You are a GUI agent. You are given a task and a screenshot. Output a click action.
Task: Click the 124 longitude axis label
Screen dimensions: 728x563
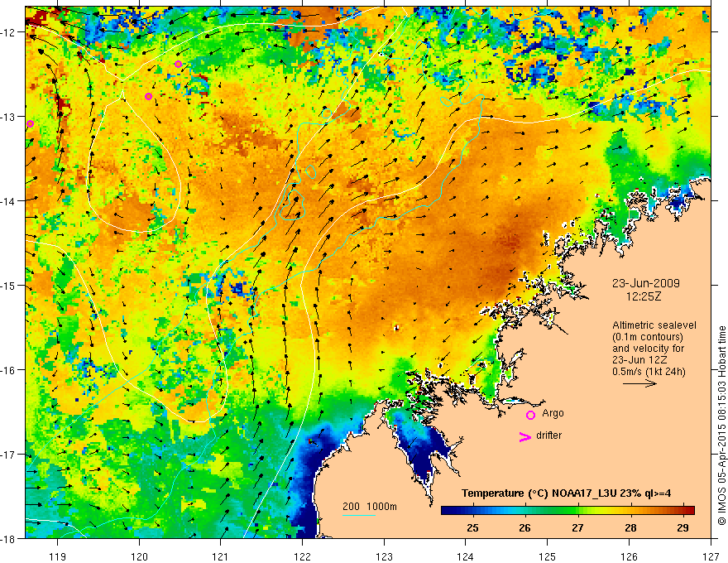point(466,556)
